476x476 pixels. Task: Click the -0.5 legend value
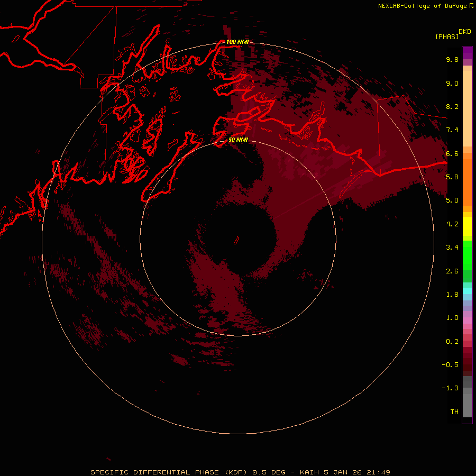pos(450,365)
